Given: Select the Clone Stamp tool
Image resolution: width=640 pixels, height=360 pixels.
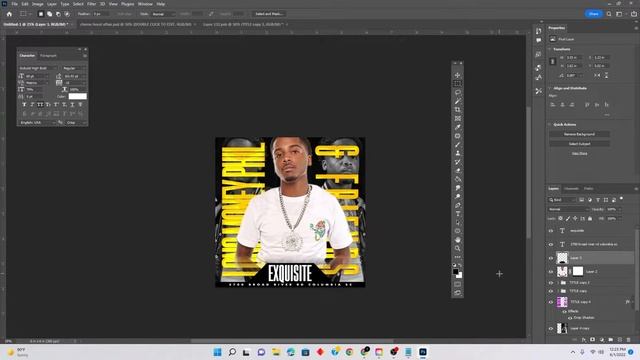Looking at the screenshot, I should (458, 153).
